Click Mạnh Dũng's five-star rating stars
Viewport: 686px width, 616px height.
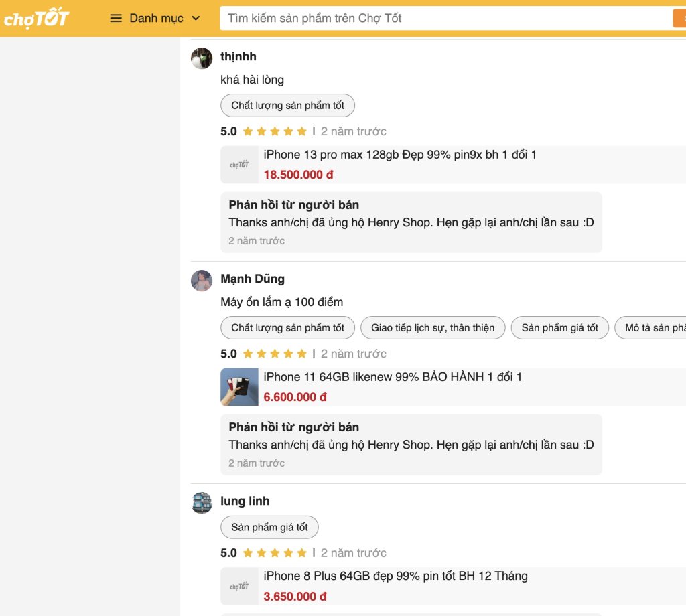[275, 354]
